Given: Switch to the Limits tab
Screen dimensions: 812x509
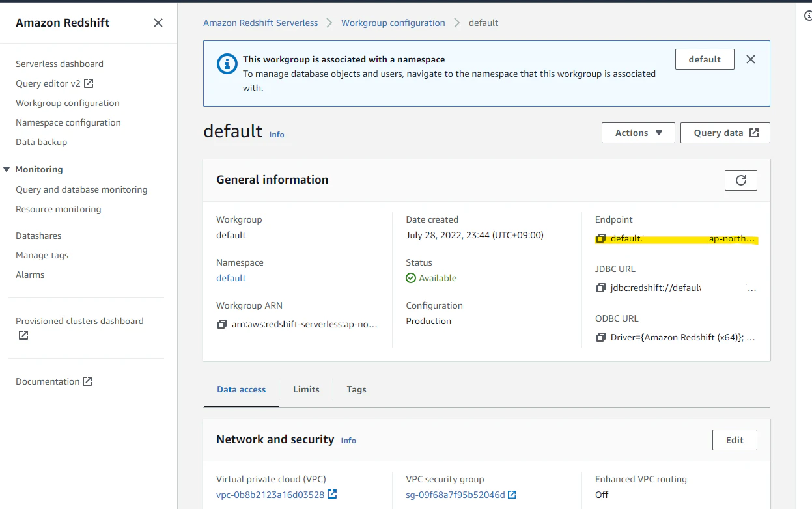Looking at the screenshot, I should pyautogui.click(x=306, y=389).
